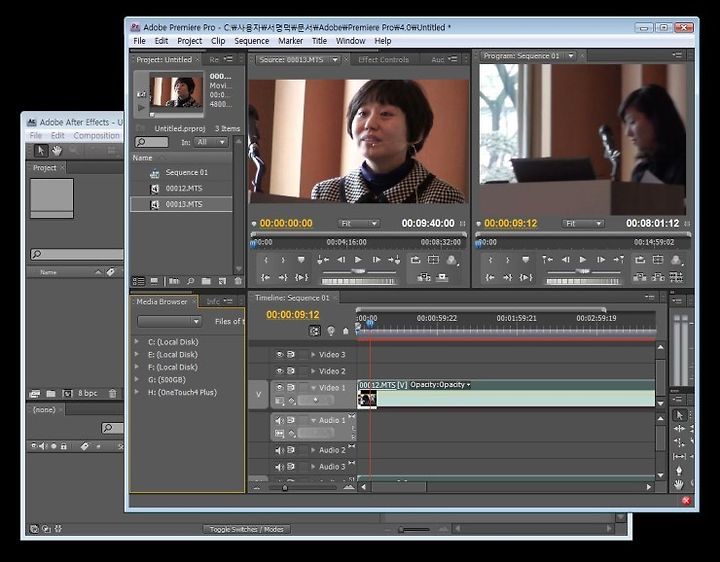This screenshot has height=562, width=720.
Task: Create new item in Project panel
Action: click(222, 281)
